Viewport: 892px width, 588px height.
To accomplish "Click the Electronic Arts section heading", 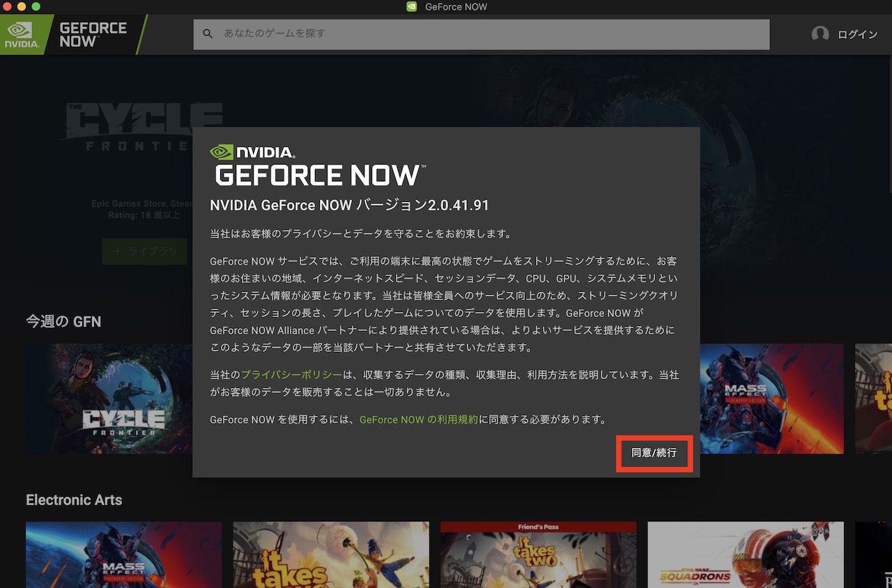I will [74, 500].
